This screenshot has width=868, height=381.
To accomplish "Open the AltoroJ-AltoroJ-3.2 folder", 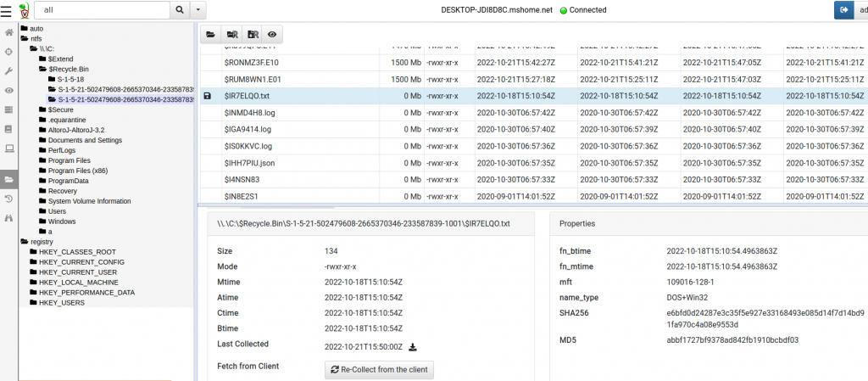I will tap(71, 130).
